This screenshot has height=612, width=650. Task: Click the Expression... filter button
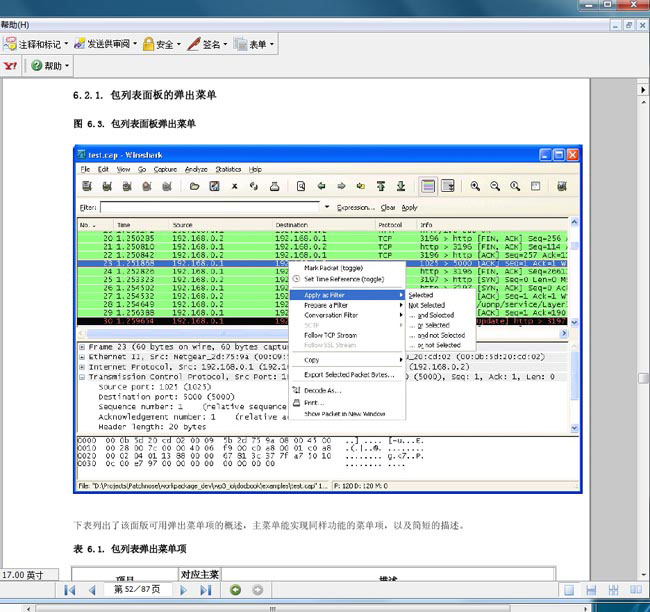(x=356, y=207)
